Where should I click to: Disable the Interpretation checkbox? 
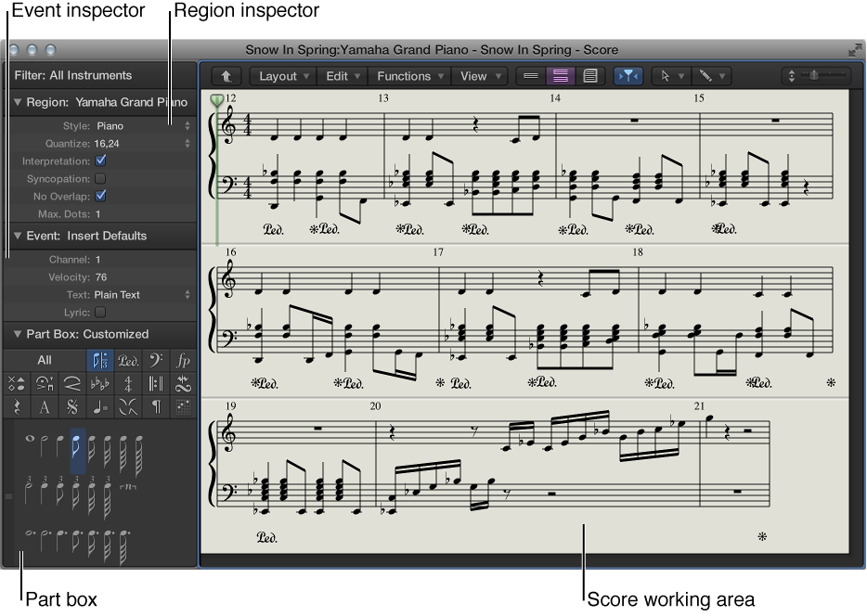click(x=100, y=160)
